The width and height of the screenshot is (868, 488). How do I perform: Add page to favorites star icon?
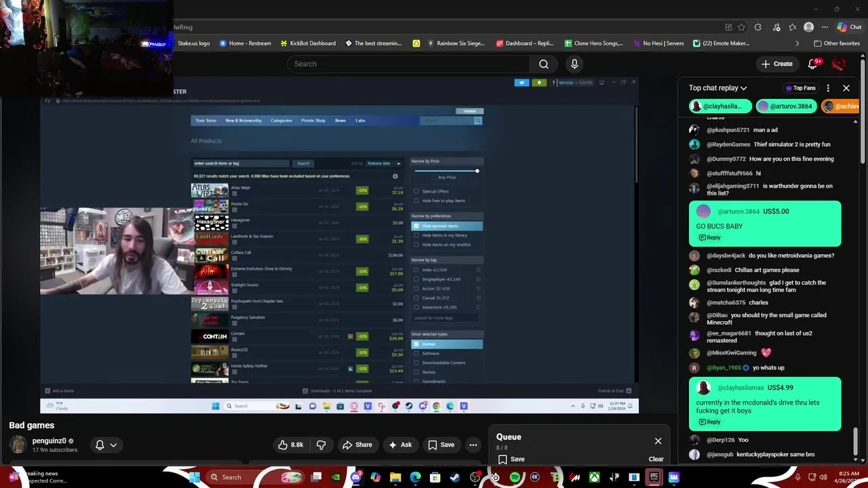pyautogui.click(x=741, y=27)
